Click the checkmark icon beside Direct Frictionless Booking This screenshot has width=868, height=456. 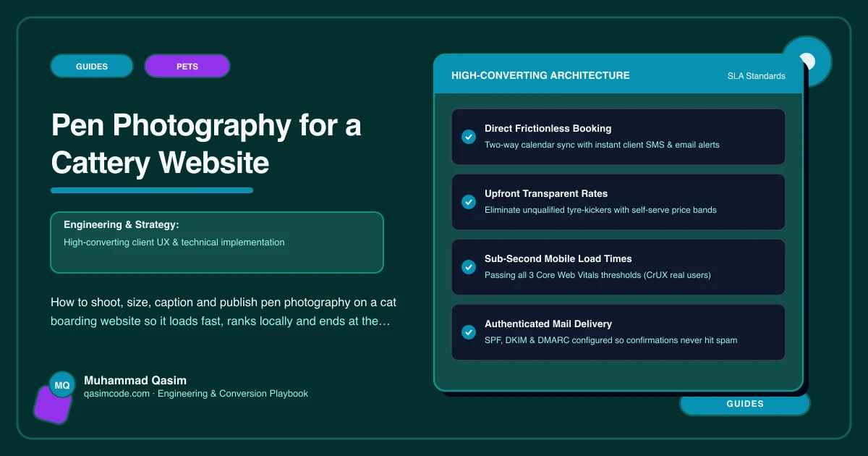click(x=468, y=136)
